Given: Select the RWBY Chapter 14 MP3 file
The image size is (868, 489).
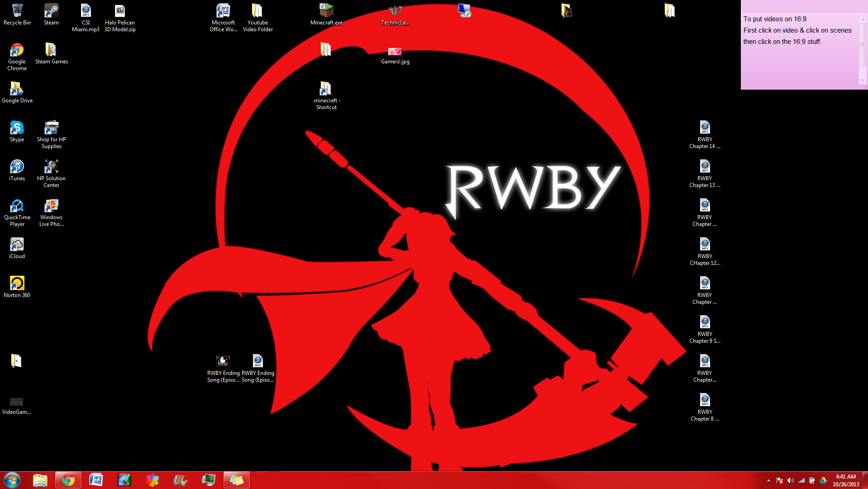Looking at the screenshot, I should [x=705, y=134].
